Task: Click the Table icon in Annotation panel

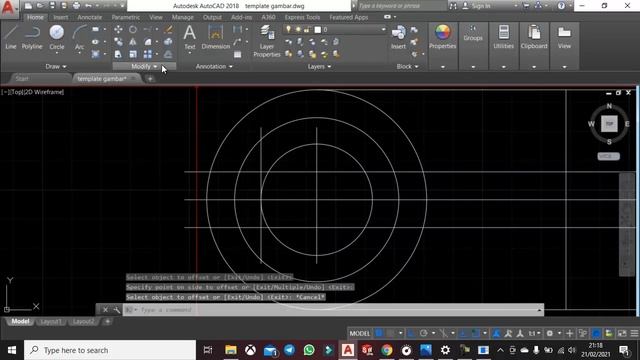Action: tap(238, 54)
